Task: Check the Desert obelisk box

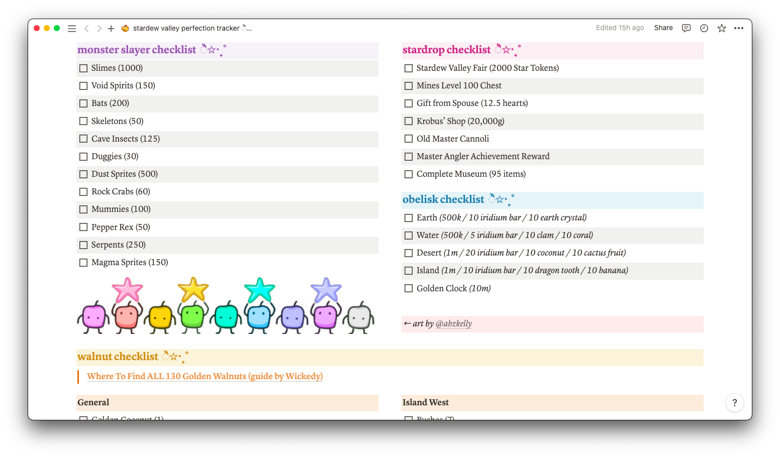Action: click(x=408, y=253)
